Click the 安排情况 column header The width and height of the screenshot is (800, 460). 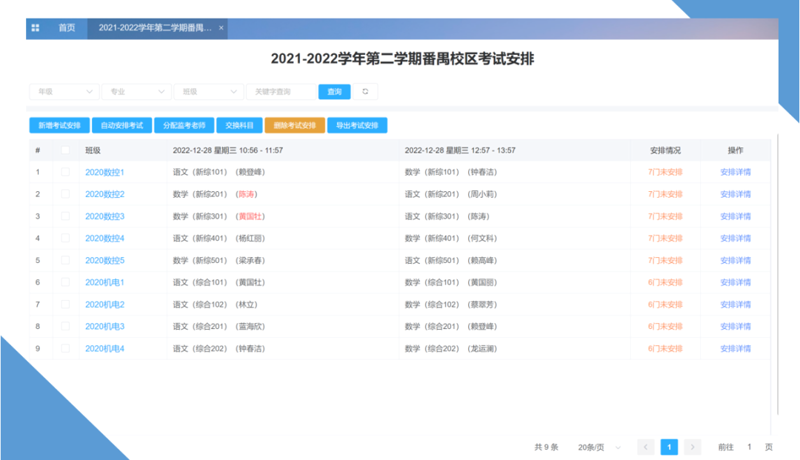pos(665,150)
